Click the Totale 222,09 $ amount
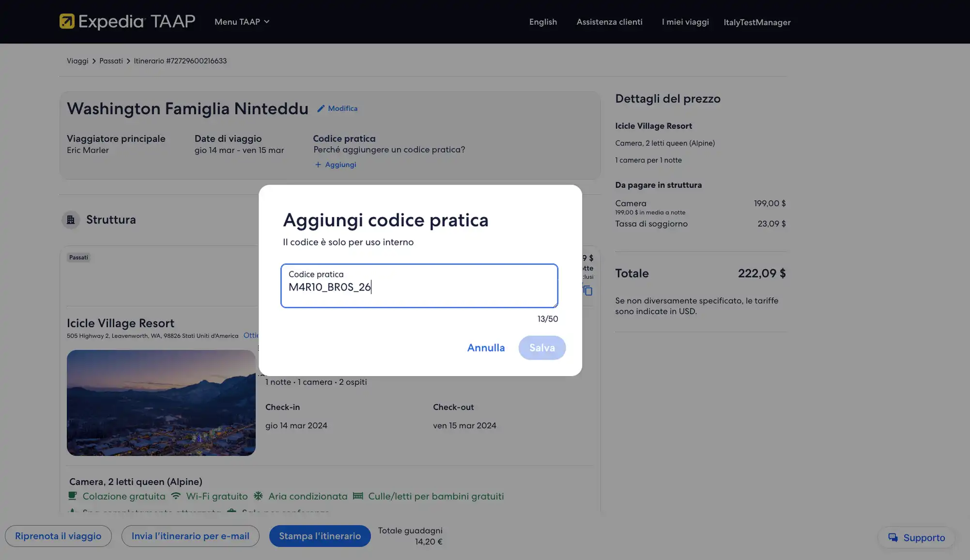 [762, 273]
